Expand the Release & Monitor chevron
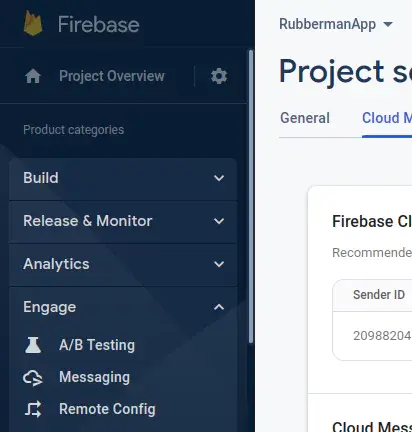The image size is (412, 432). pos(219,221)
